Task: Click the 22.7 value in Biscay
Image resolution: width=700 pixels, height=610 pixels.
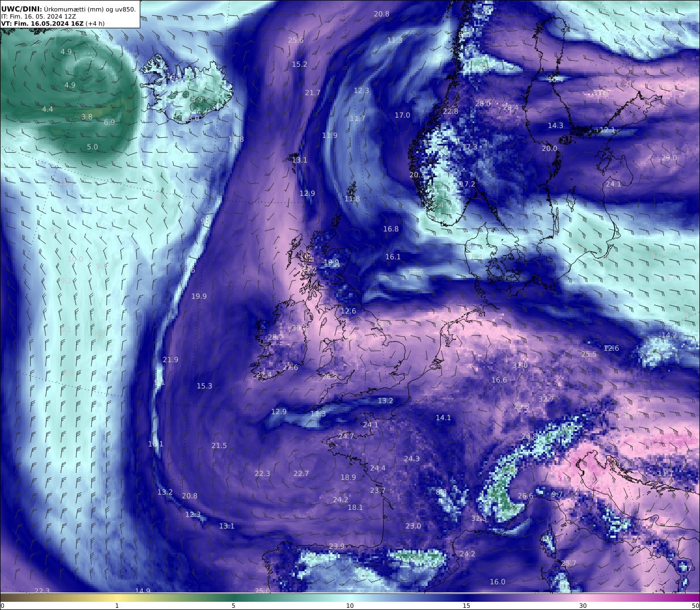Action: tap(301, 474)
